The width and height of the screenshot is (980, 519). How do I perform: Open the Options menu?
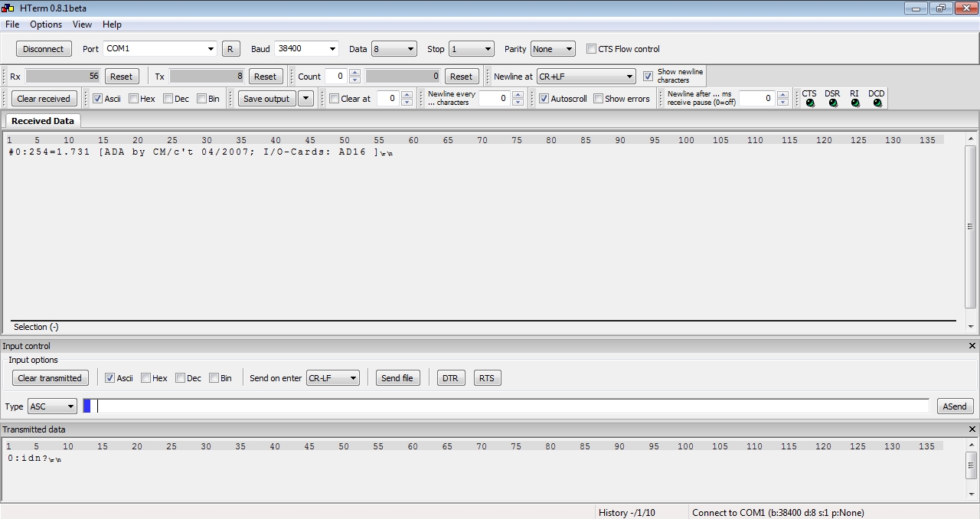[x=46, y=24]
